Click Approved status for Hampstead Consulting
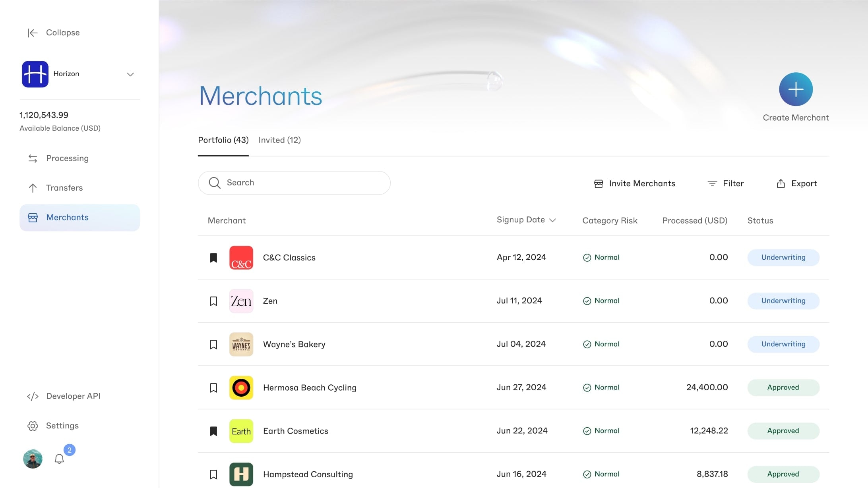 pos(783,474)
